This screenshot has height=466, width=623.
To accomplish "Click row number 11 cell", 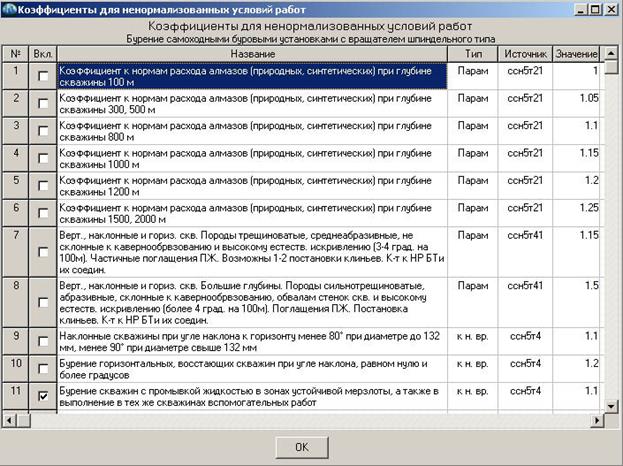I will click(x=15, y=396).
